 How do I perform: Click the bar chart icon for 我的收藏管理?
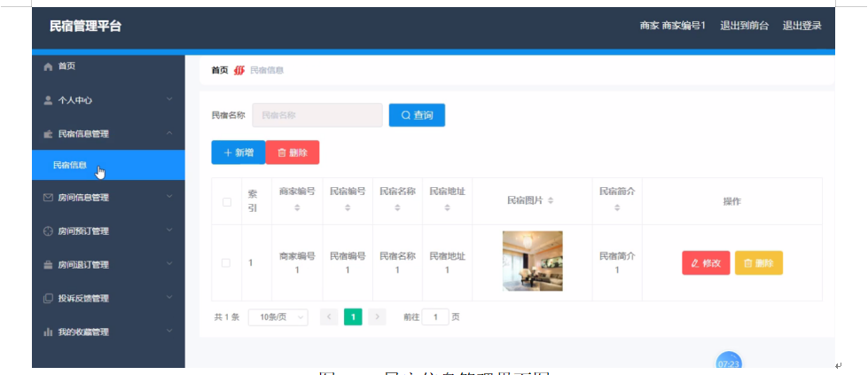48,332
